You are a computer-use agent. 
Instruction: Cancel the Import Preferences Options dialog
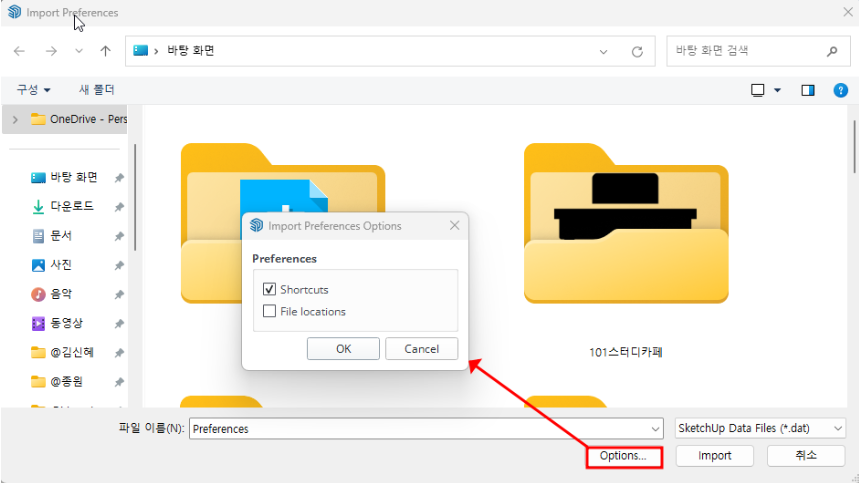[x=421, y=349]
